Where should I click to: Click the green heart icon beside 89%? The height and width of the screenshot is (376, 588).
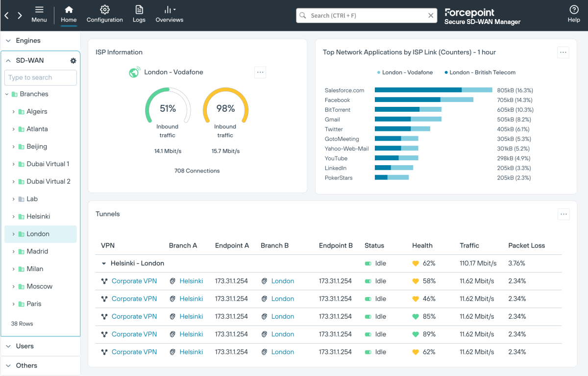(416, 334)
